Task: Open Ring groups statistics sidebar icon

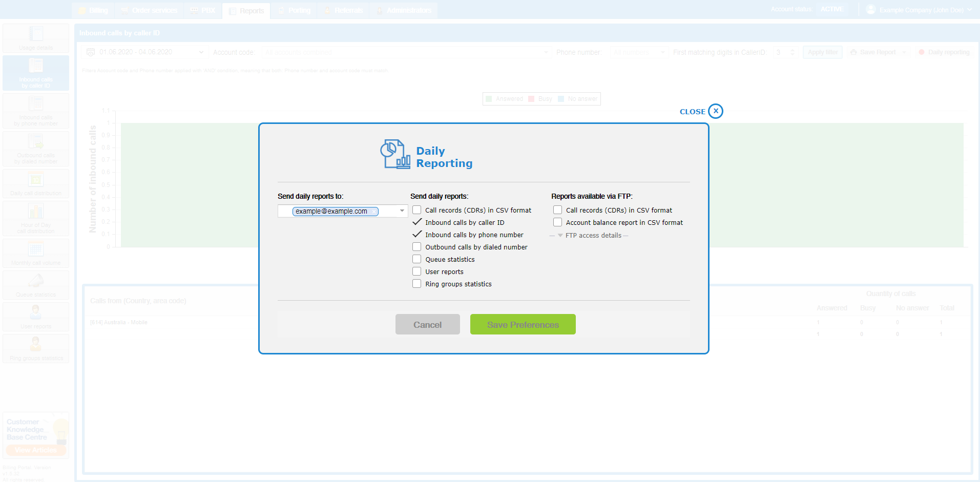Action: click(36, 348)
